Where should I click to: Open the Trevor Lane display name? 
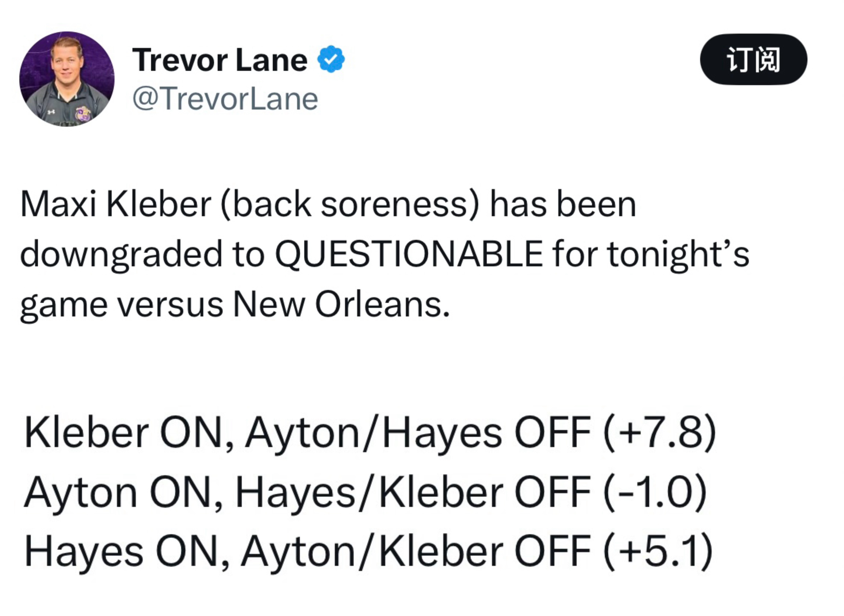(x=220, y=60)
